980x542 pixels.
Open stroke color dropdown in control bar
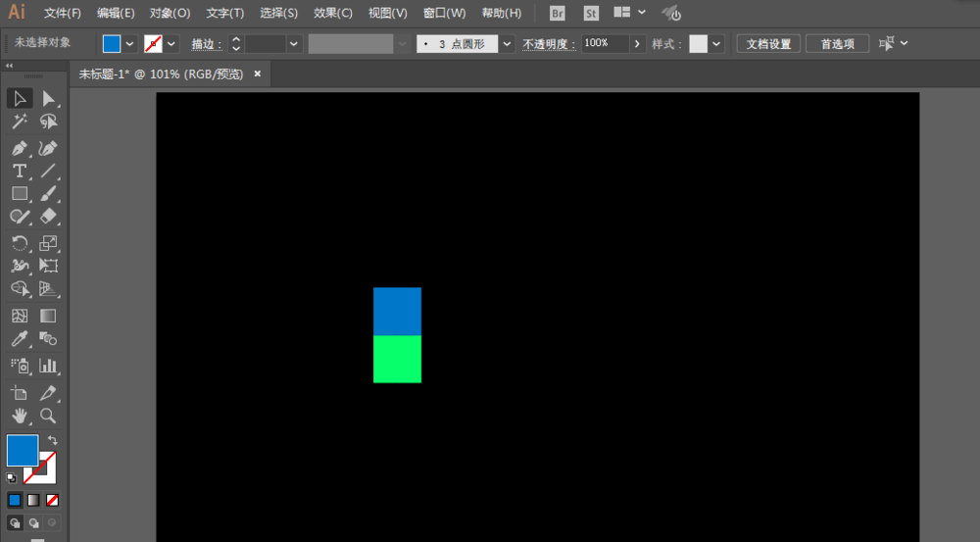point(171,44)
